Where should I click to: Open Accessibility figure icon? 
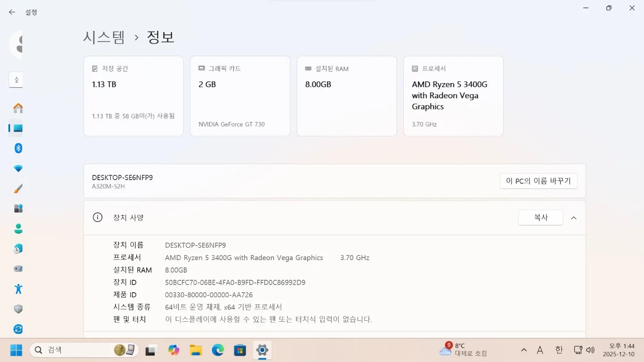[x=18, y=289]
